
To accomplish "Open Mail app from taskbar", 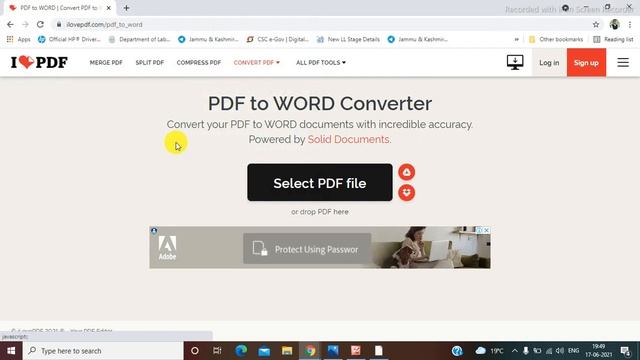I will (264, 351).
